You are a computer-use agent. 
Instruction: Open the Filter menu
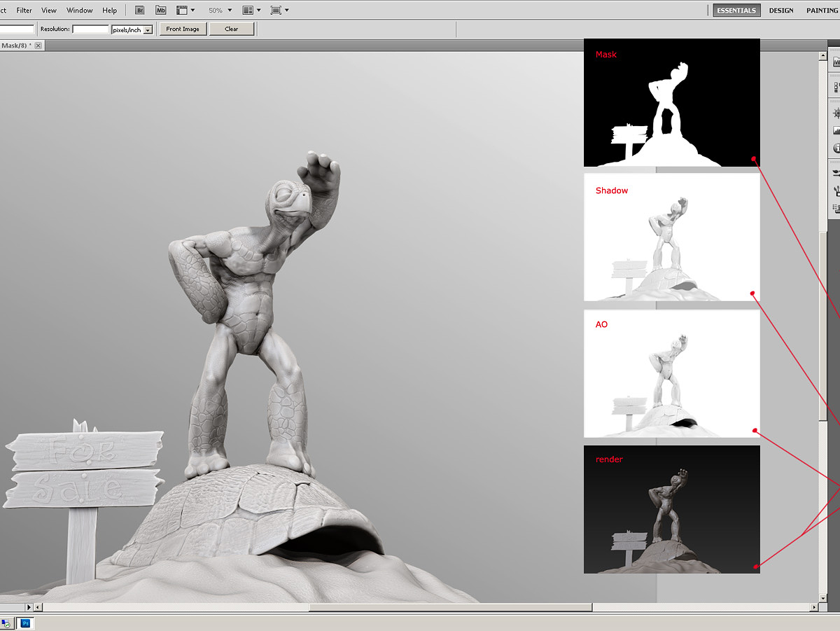24,11
